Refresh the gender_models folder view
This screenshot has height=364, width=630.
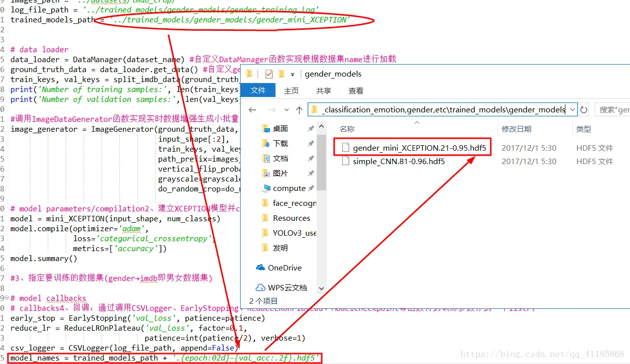click(584, 109)
